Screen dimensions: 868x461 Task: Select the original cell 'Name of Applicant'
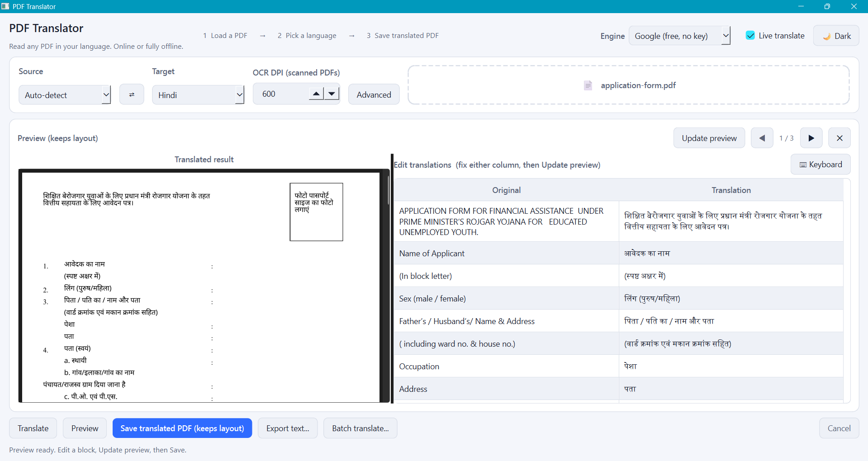506,253
